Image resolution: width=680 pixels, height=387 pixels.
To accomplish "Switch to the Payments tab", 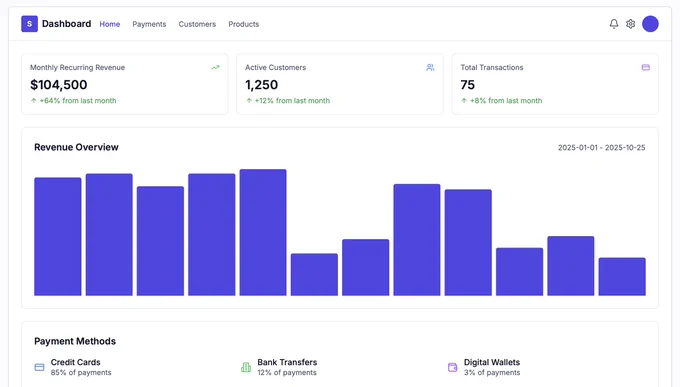I will click(x=149, y=24).
